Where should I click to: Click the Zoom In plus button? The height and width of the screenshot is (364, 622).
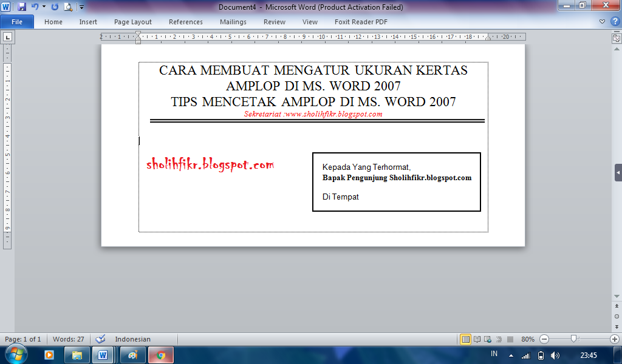(615, 339)
